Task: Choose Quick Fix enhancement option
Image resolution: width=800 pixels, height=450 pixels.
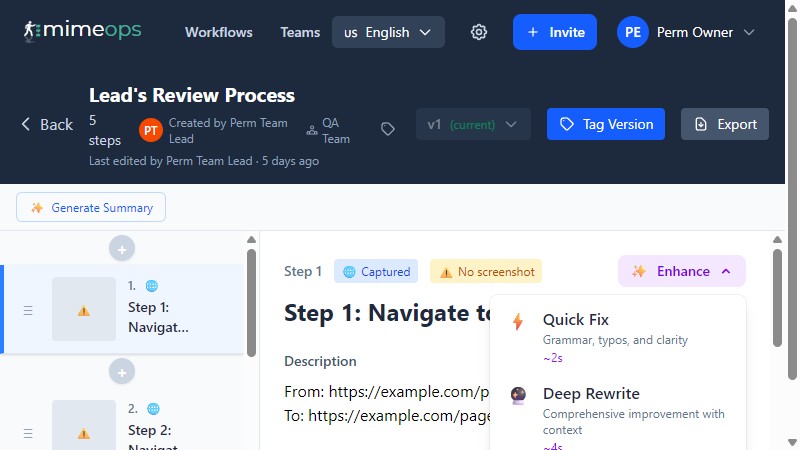Action: point(618,337)
